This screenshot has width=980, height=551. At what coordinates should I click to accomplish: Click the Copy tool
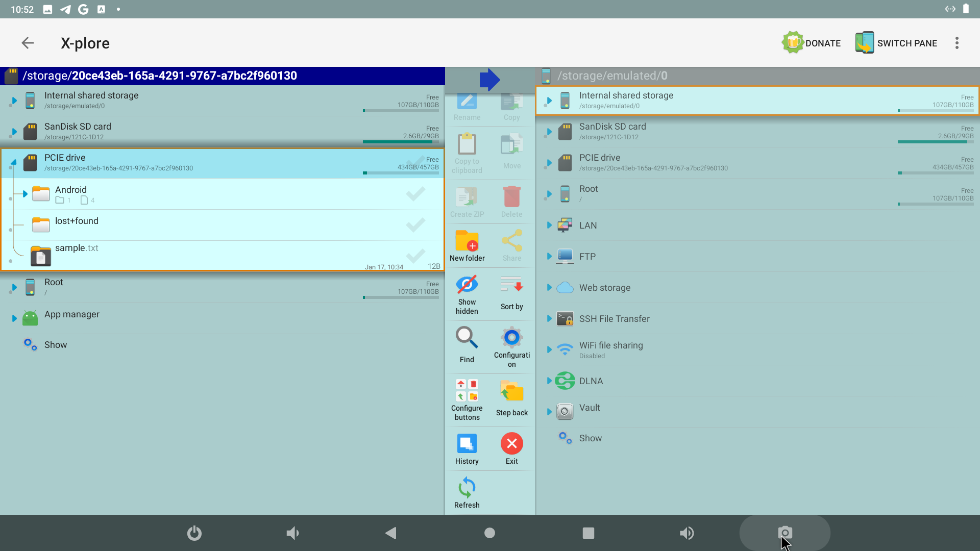511,108
